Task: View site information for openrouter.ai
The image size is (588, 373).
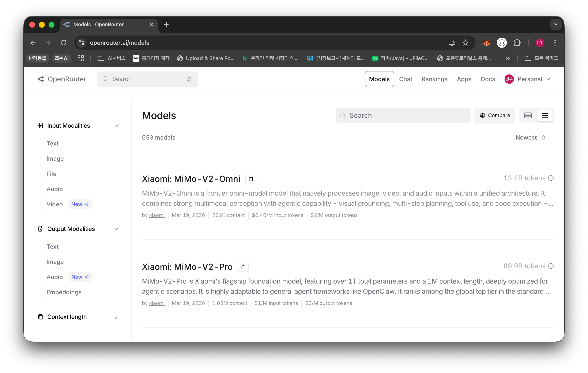Action: point(82,43)
